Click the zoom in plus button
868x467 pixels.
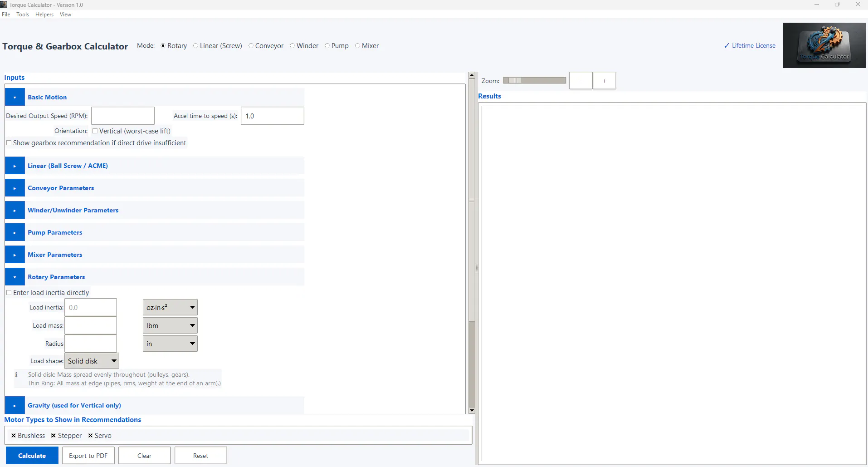[605, 81]
